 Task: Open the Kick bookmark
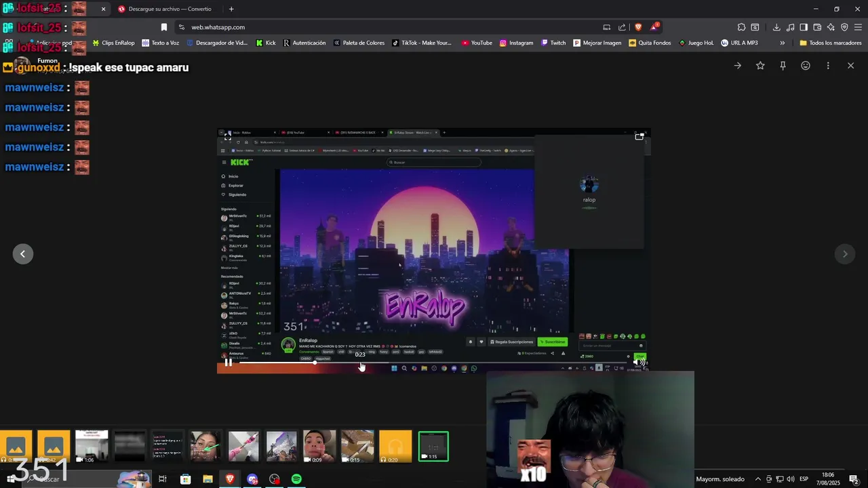(266, 43)
